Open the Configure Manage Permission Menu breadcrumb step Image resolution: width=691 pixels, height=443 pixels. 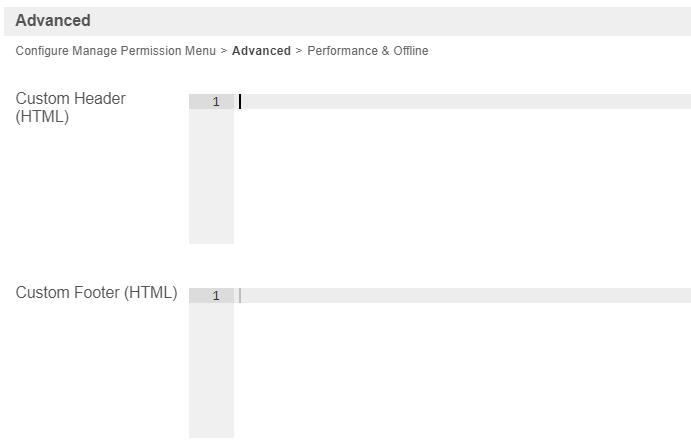(115, 51)
